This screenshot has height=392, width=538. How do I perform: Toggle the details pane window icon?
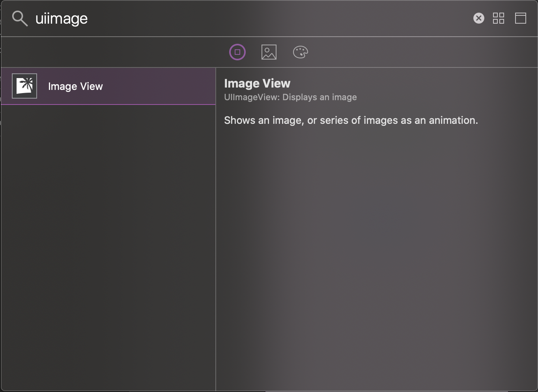pos(521,18)
